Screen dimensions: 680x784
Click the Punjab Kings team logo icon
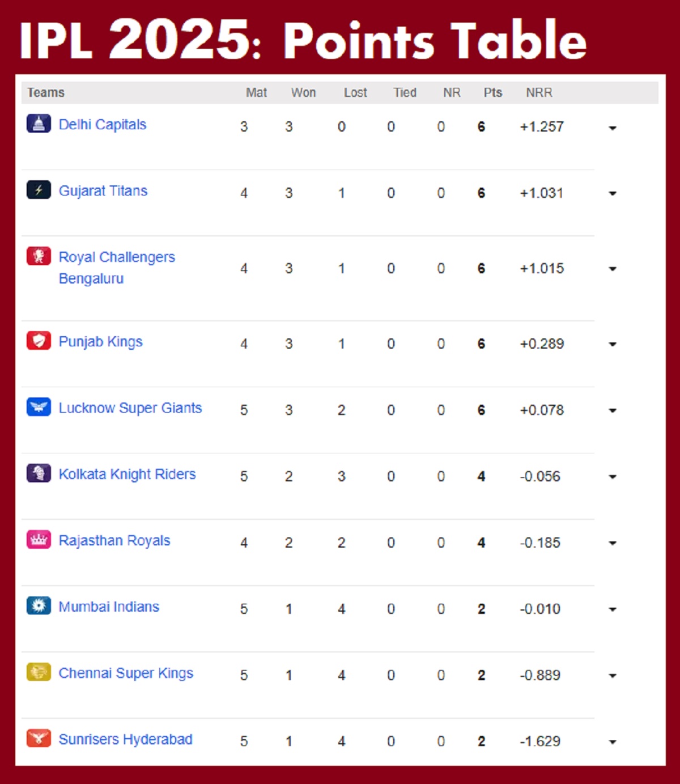point(39,341)
